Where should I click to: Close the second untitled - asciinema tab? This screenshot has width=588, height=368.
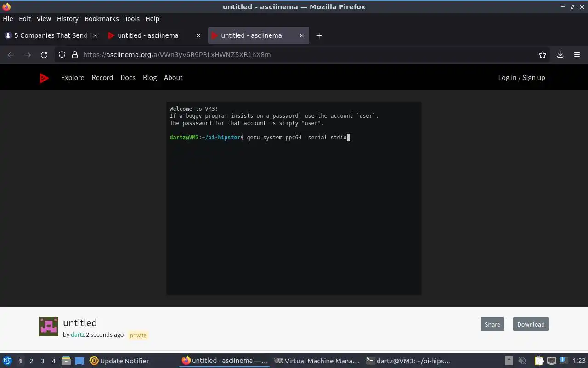click(198, 35)
